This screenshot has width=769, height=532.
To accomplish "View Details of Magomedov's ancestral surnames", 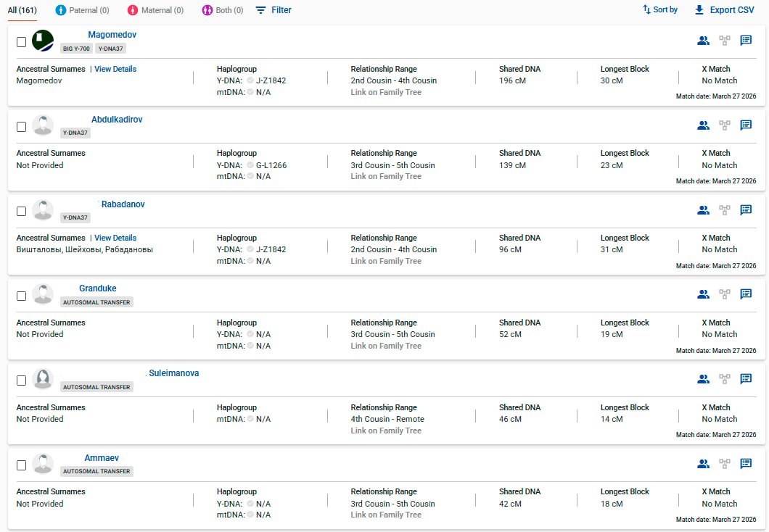I will pos(115,69).
